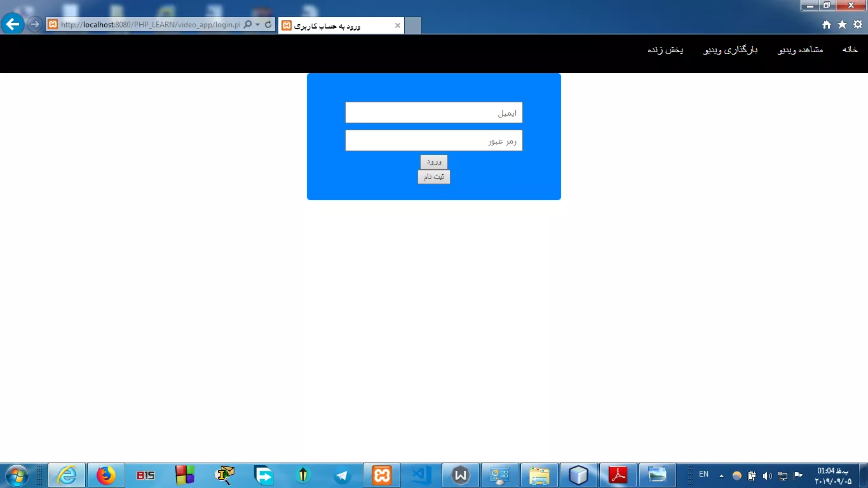This screenshot has width=868, height=488.
Task: Open Favorites with the star icon
Action: coord(842,25)
